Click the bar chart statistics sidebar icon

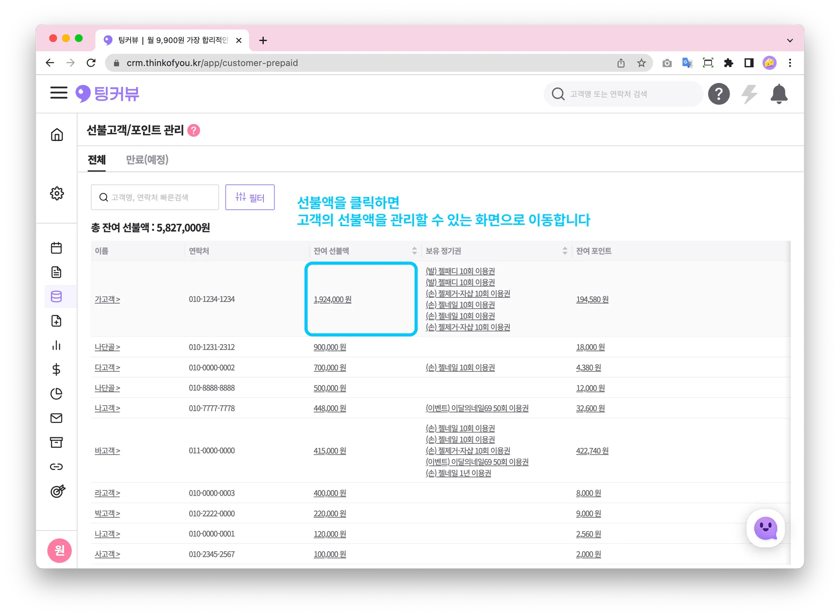pyautogui.click(x=56, y=345)
